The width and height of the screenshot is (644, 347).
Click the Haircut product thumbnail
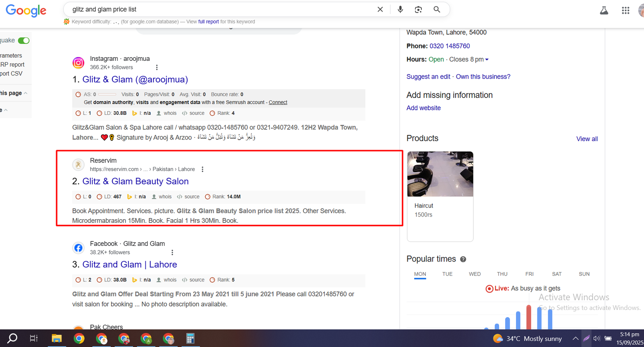(x=440, y=174)
